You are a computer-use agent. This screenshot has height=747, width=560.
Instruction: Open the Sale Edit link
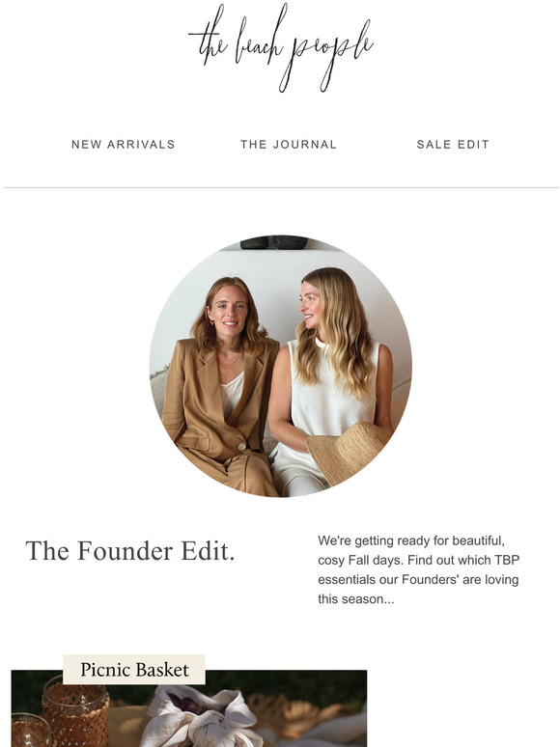(453, 145)
